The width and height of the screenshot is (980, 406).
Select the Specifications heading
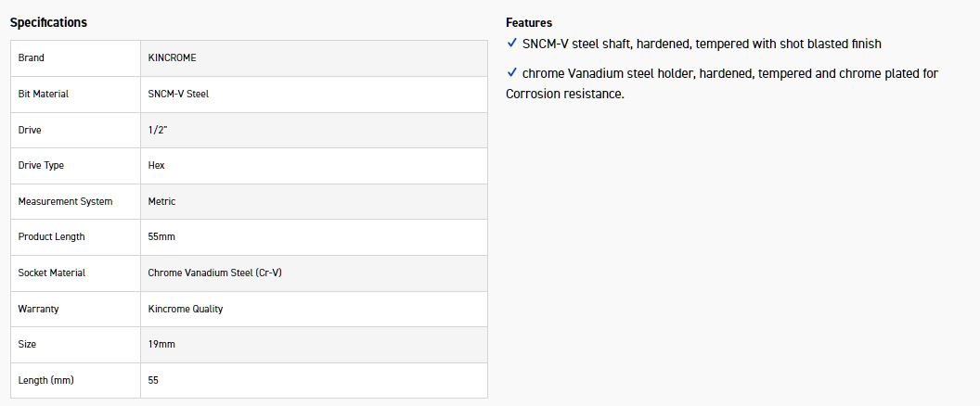[48, 22]
